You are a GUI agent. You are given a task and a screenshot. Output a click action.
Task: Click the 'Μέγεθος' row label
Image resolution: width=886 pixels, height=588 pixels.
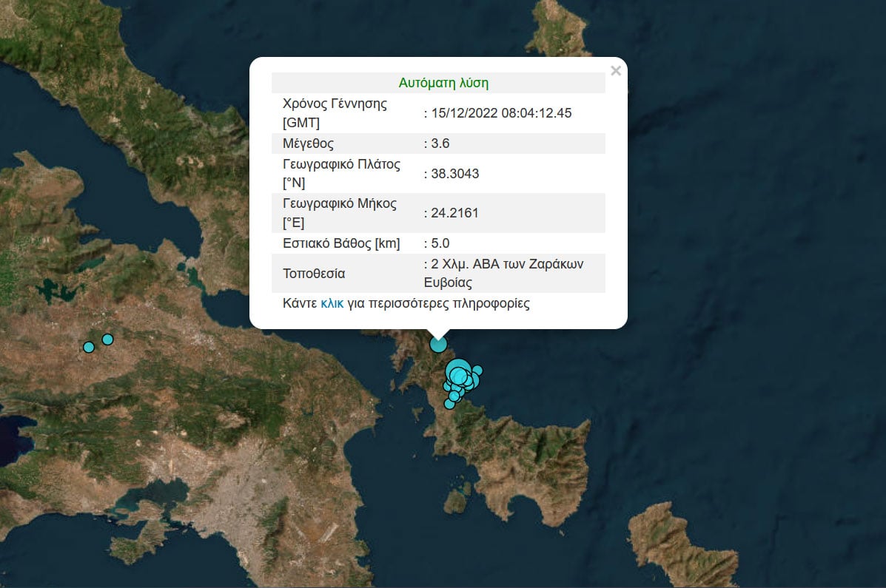click(308, 143)
